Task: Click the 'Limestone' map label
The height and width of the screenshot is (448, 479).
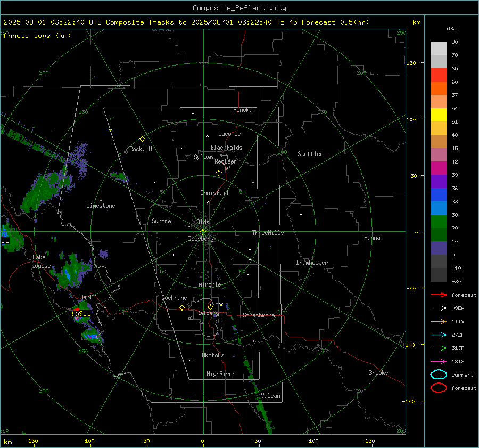Action: click(101, 206)
